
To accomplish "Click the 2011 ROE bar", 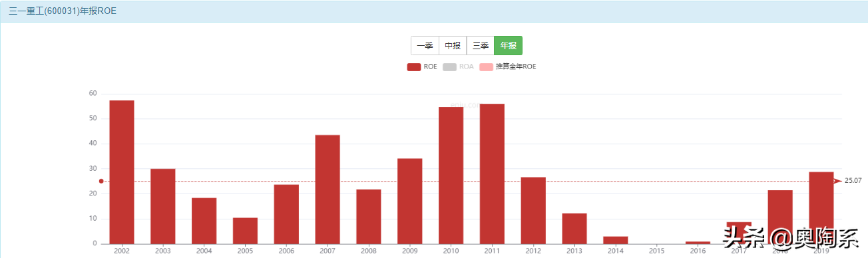I will (492, 174).
